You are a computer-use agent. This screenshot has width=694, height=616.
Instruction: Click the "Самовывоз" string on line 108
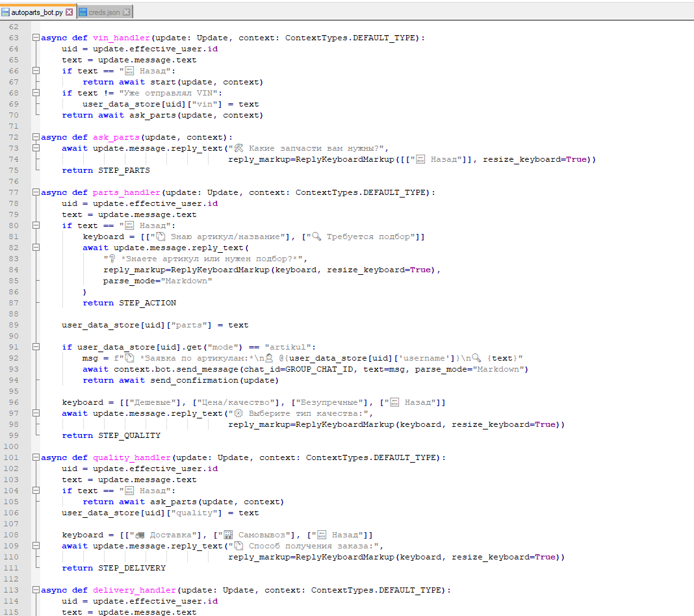(256, 535)
